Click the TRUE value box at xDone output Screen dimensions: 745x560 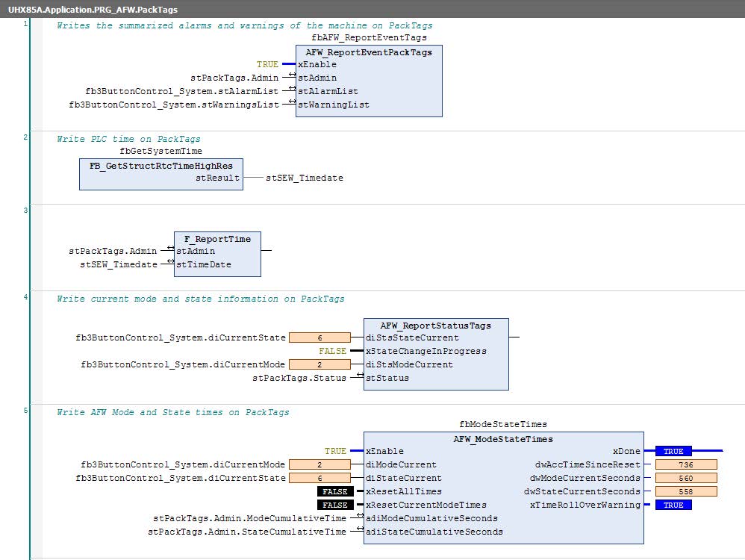pyautogui.click(x=673, y=451)
